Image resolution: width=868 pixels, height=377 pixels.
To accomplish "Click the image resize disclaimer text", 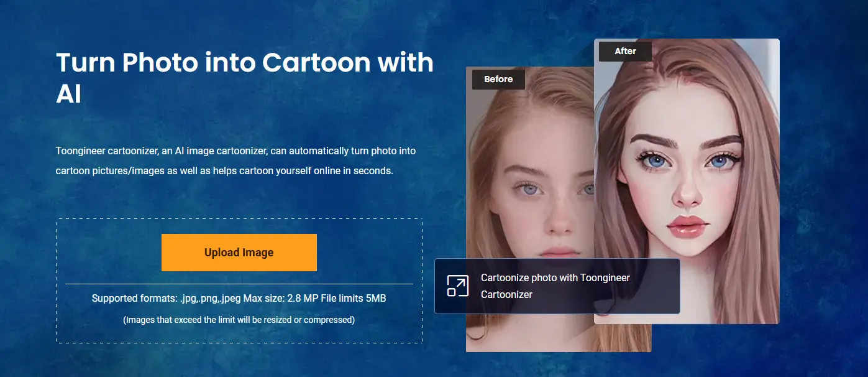I will (x=239, y=320).
